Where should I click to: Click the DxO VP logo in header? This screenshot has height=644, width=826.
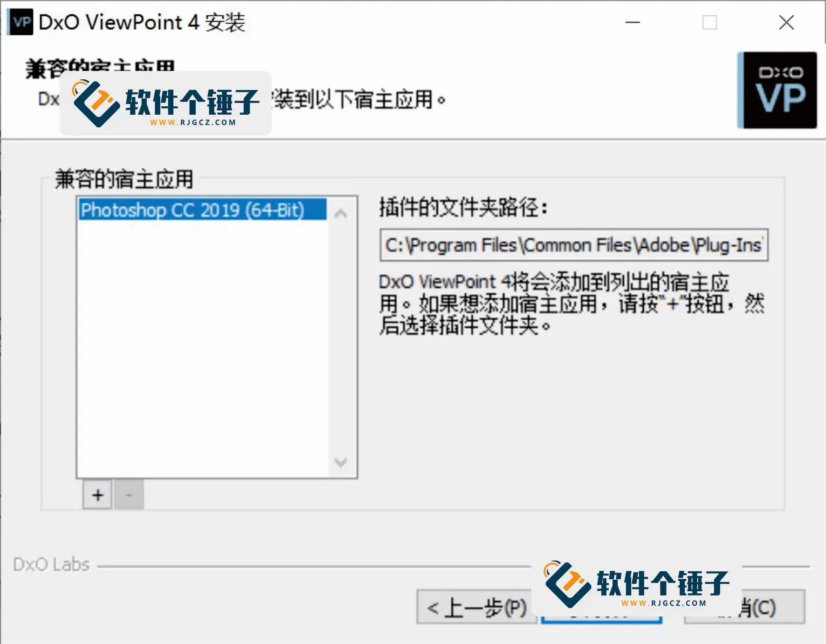tap(777, 90)
